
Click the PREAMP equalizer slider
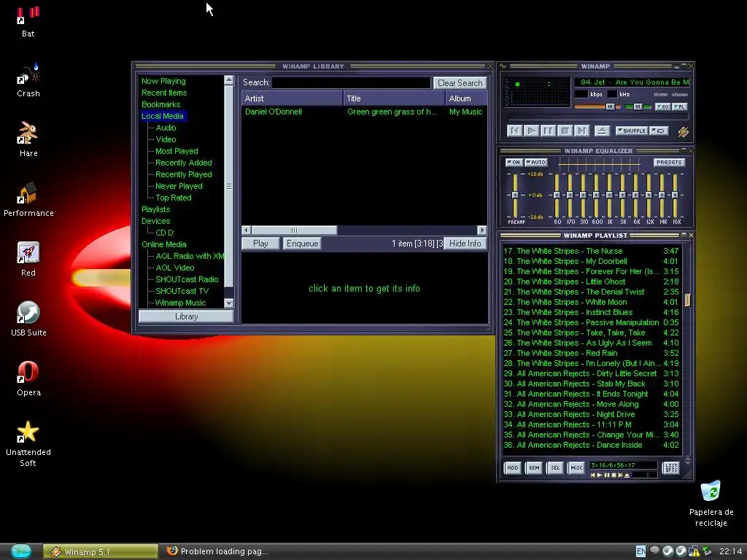tap(515, 195)
